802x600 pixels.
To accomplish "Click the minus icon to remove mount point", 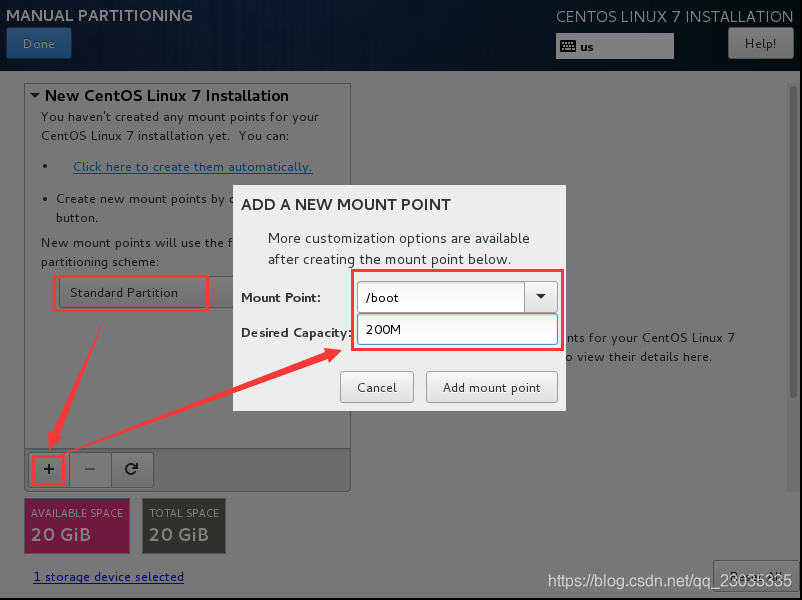I will click(x=90, y=469).
